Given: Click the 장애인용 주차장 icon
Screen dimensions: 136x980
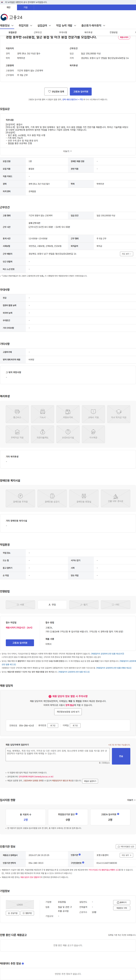Looking at the screenshot, I should click(x=21, y=498).
